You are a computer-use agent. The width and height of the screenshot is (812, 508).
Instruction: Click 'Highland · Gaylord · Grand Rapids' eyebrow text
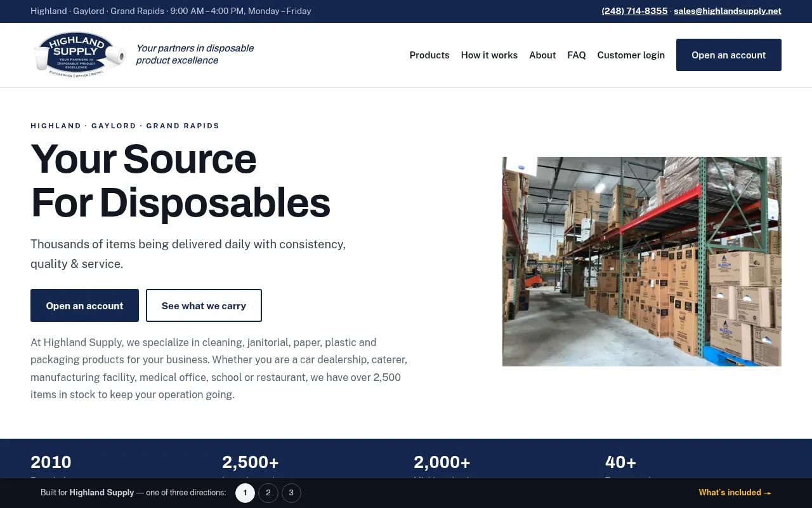(125, 126)
